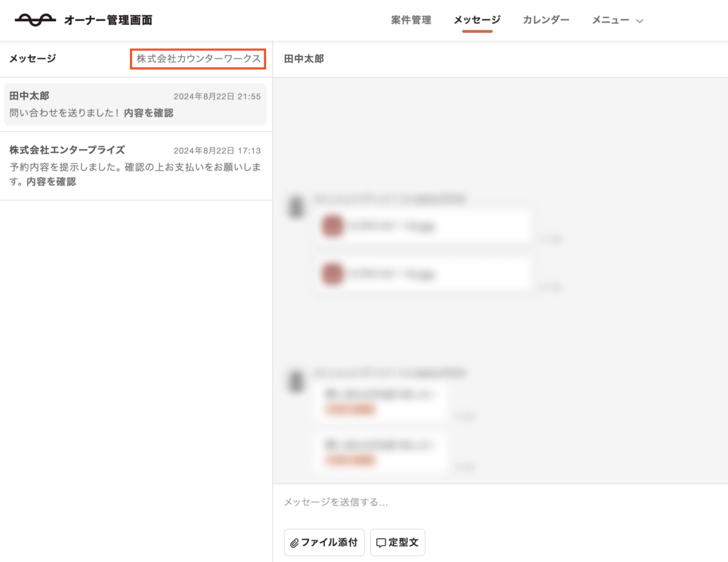
Task: Open 内容を確認 in 株式会社エンタープライズ's message
Action: 51,182
